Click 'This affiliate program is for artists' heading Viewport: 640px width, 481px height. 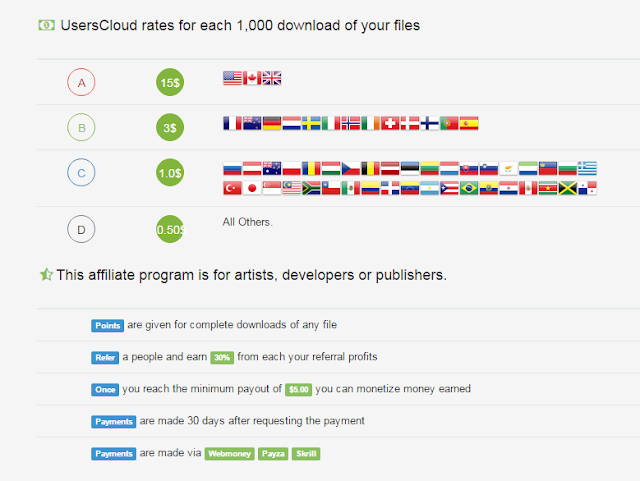(x=251, y=275)
